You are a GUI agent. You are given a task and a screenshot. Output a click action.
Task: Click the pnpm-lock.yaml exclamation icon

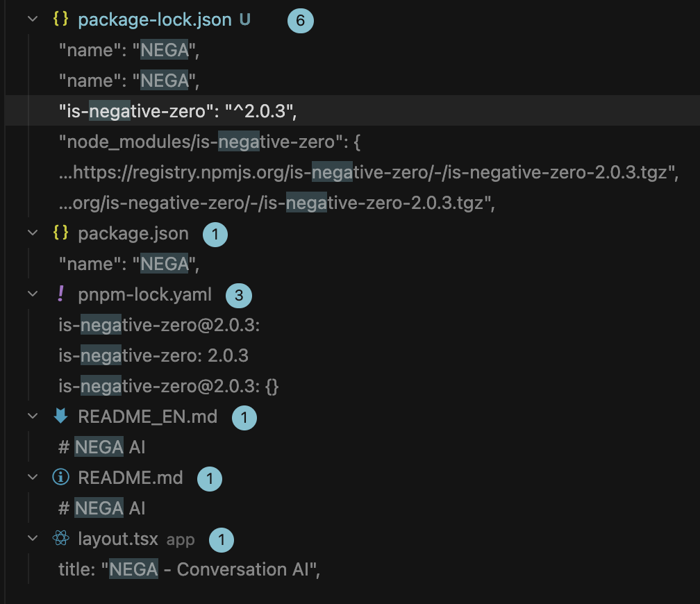(60, 294)
